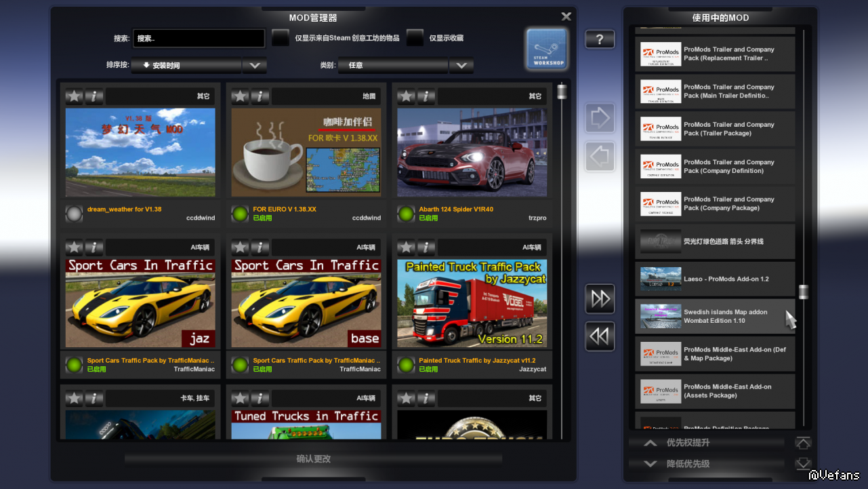Viewport: 868px width, 489px height.
Task: Star the Sport Cars mod with 'base' thumbnail
Action: [241, 248]
